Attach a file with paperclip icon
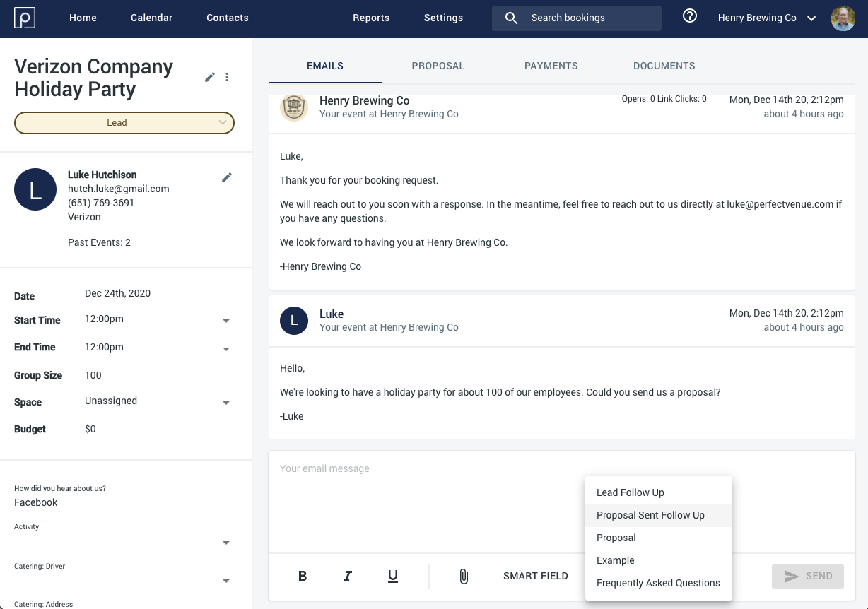868x609 pixels. 464,577
